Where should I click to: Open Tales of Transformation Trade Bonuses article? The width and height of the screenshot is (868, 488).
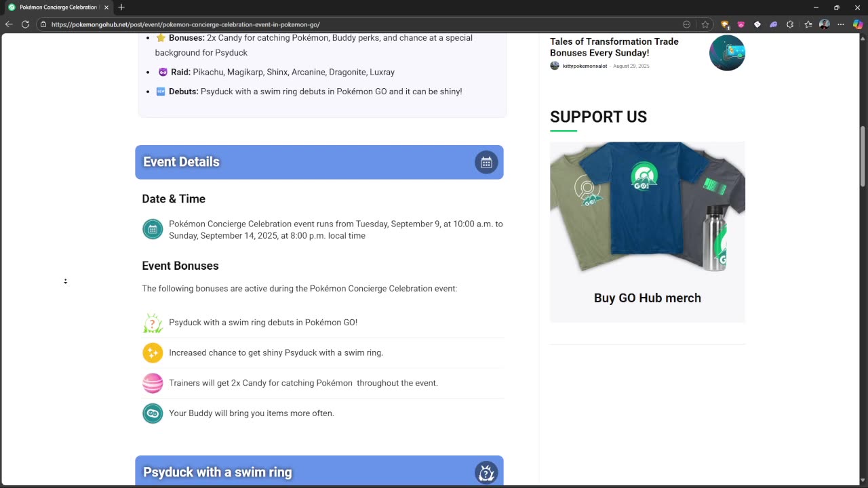click(614, 47)
